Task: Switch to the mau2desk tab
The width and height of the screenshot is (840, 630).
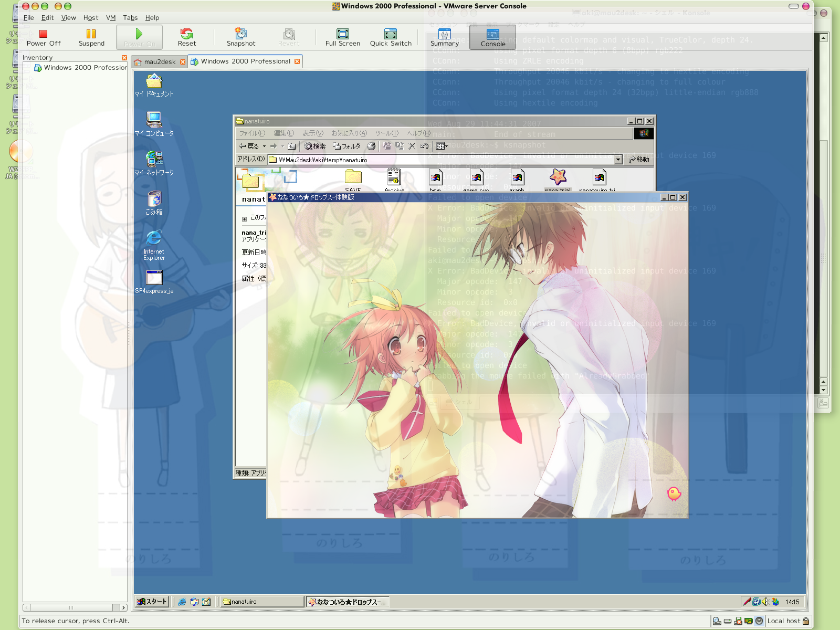Action: [x=160, y=62]
